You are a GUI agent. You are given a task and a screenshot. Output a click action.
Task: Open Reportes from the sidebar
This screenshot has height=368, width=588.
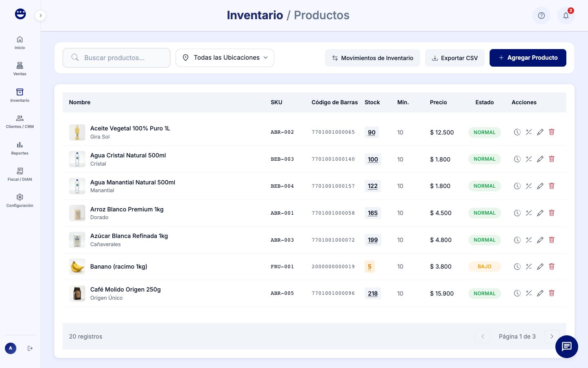coord(20,148)
